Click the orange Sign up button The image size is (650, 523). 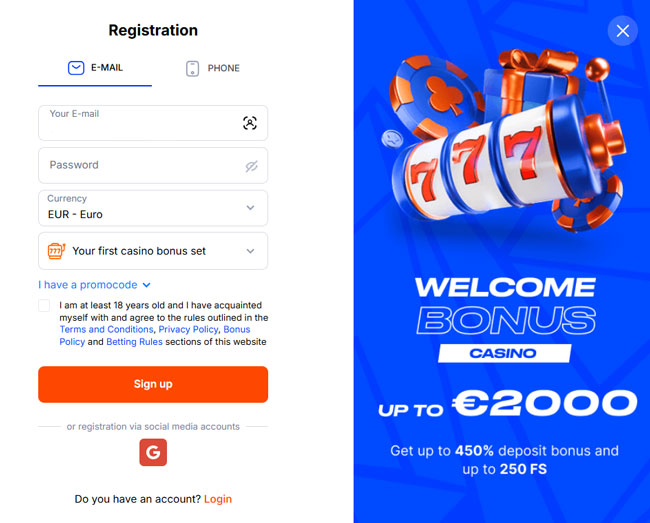[x=153, y=384]
